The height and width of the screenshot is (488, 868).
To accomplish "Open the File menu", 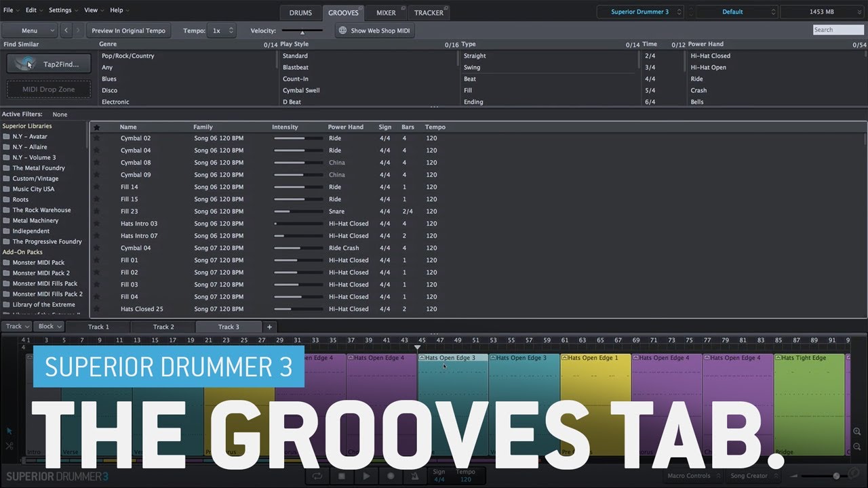I will click(10, 10).
